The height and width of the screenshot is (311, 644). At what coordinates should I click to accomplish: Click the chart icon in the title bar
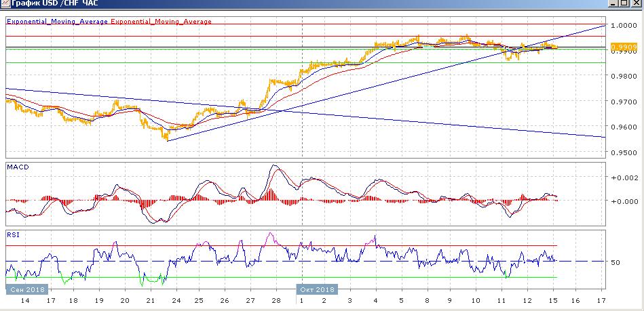(5, 3)
